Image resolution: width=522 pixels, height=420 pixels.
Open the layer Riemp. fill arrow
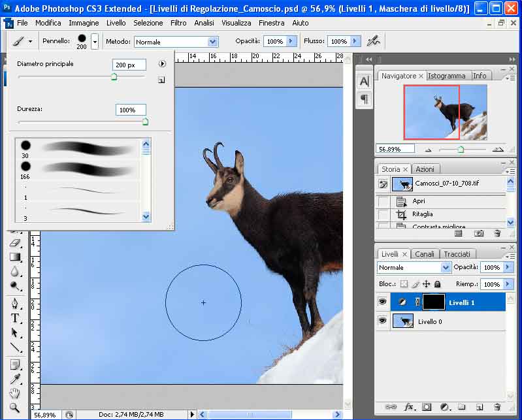[x=508, y=284]
